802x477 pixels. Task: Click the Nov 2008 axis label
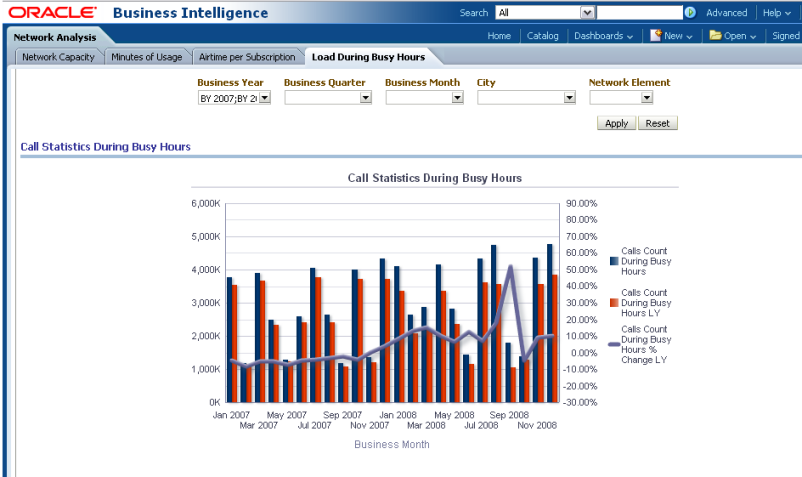[x=537, y=425]
